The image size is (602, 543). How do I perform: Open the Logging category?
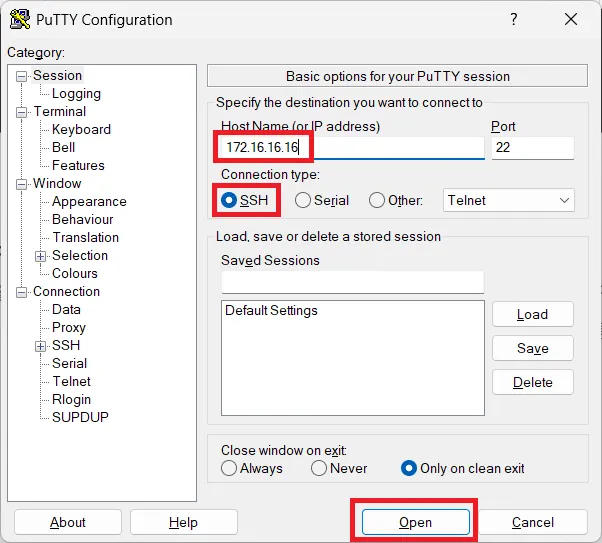(x=76, y=93)
